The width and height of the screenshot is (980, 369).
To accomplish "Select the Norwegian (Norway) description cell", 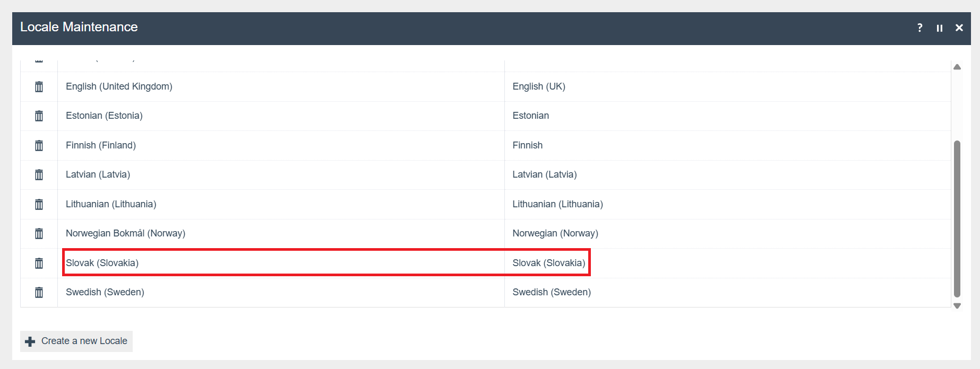I will [555, 233].
